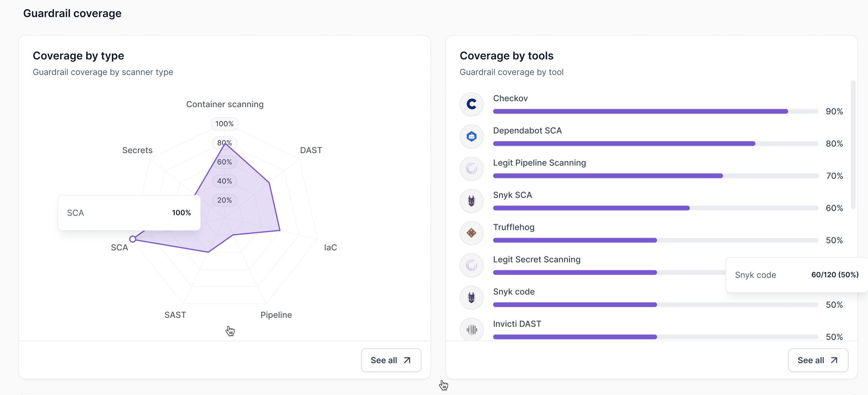
Task: Click the DAST axis label
Action: [311, 150]
